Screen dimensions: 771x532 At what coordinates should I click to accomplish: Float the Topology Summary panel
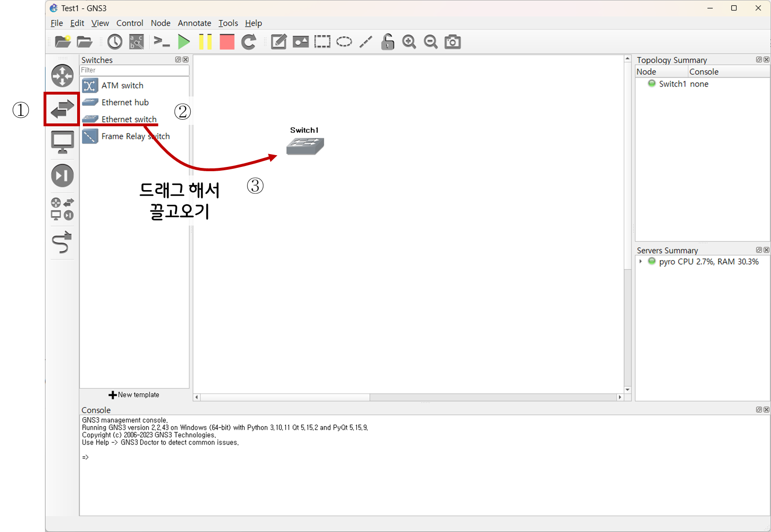(x=759, y=60)
